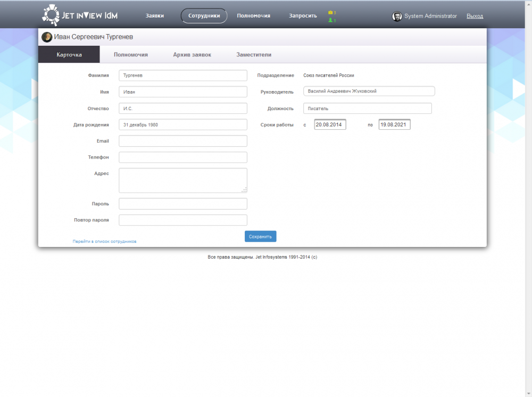Click the Сроки работы label

[277, 125]
